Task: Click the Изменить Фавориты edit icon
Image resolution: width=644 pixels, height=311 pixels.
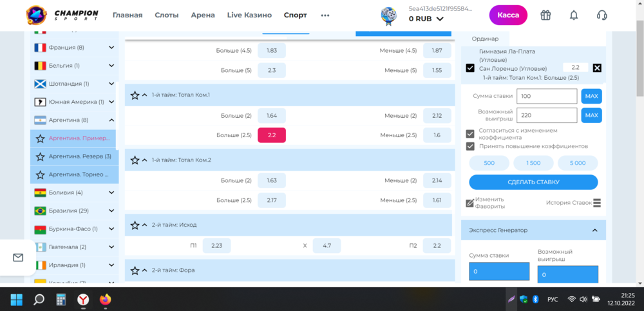Action: coord(470,203)
